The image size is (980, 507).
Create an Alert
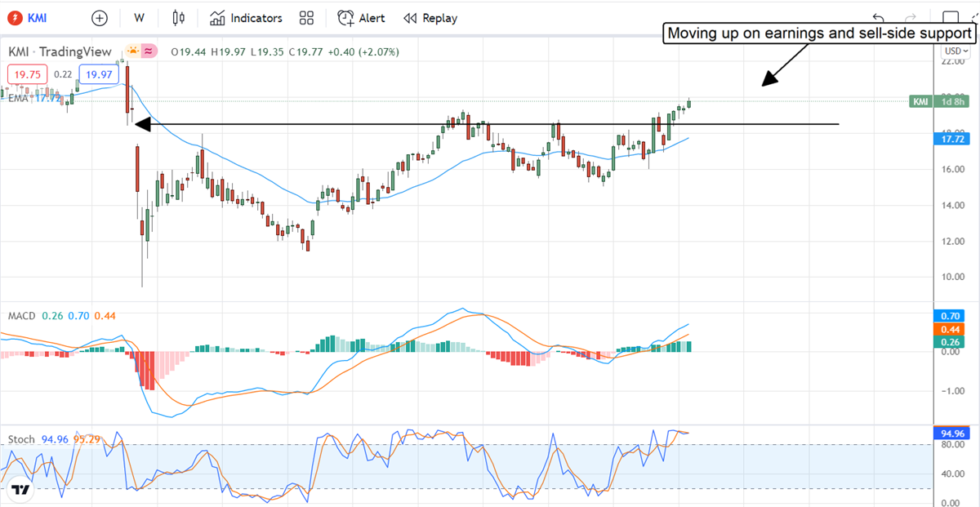(x=362, y=18)
